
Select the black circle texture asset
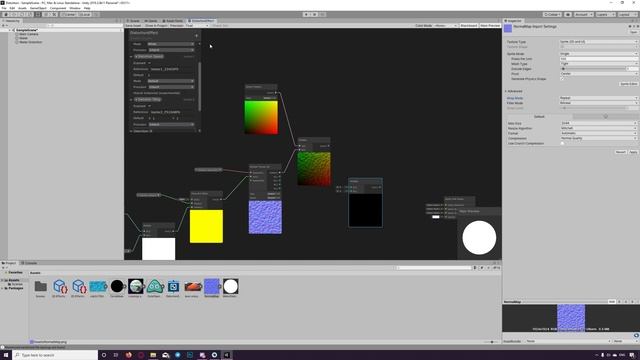[x=117, y=288]
